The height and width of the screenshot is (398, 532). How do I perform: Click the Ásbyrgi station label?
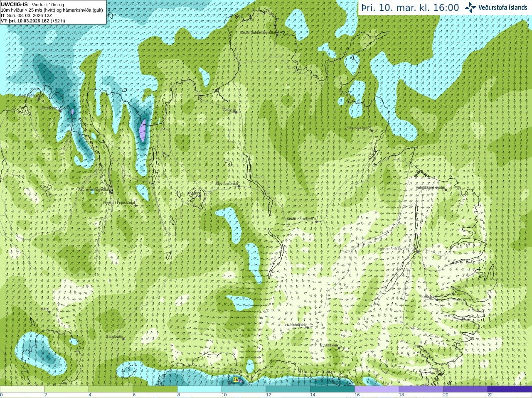tap(229, 110)
